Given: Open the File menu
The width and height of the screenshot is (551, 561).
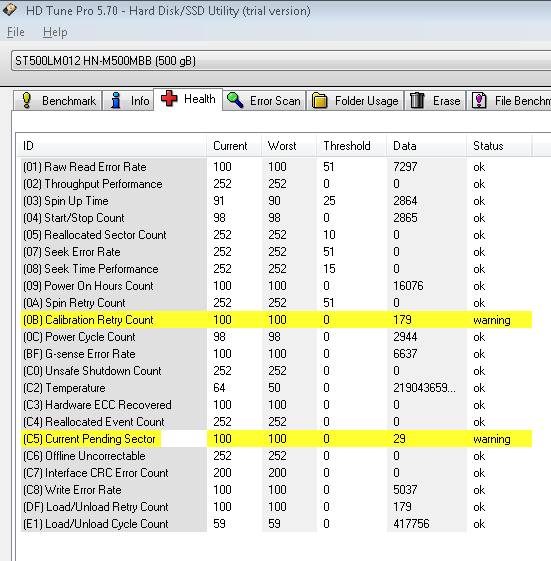Looking at the screenshot, I should click(16, 32).
